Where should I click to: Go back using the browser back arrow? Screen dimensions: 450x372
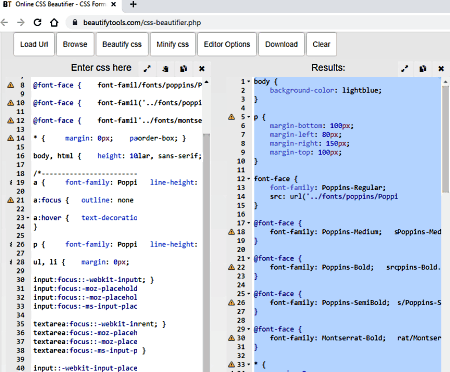coord(4,23)
